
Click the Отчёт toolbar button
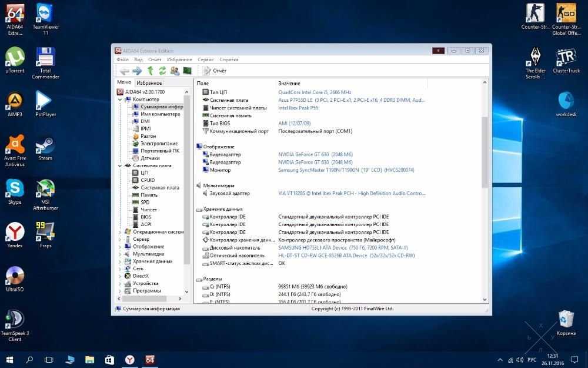(x=215, y=71)
